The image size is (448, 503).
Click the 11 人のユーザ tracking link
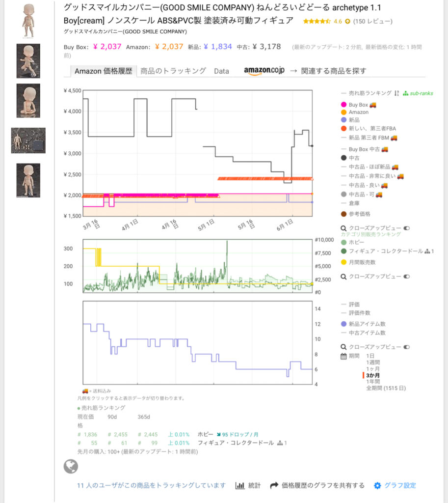[x=151, y=486]
